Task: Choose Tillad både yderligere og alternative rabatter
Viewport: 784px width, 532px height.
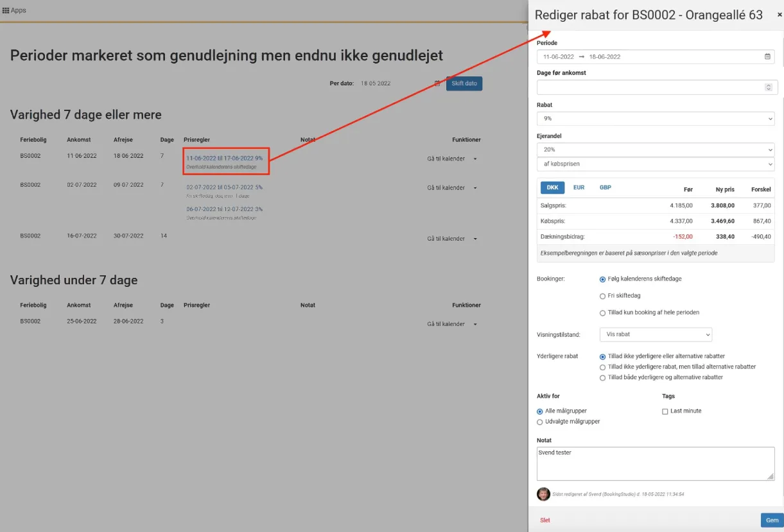Action: tap(602, 377)
